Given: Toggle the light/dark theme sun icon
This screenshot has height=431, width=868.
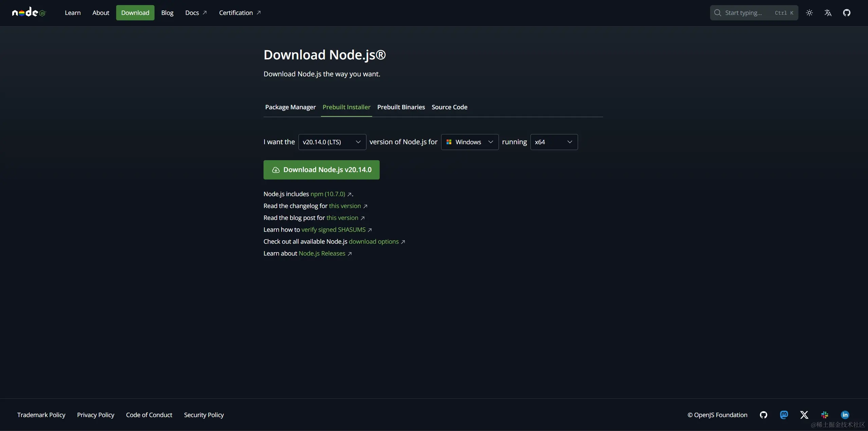Looking at the screenshot, I should tap(809, 13).
